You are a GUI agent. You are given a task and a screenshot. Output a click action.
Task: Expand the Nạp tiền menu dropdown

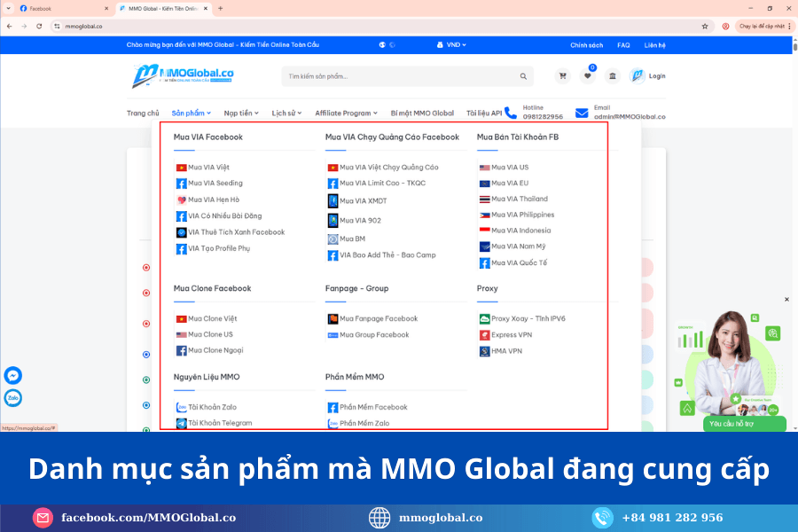pyautogui.click(x=241, y=113)
